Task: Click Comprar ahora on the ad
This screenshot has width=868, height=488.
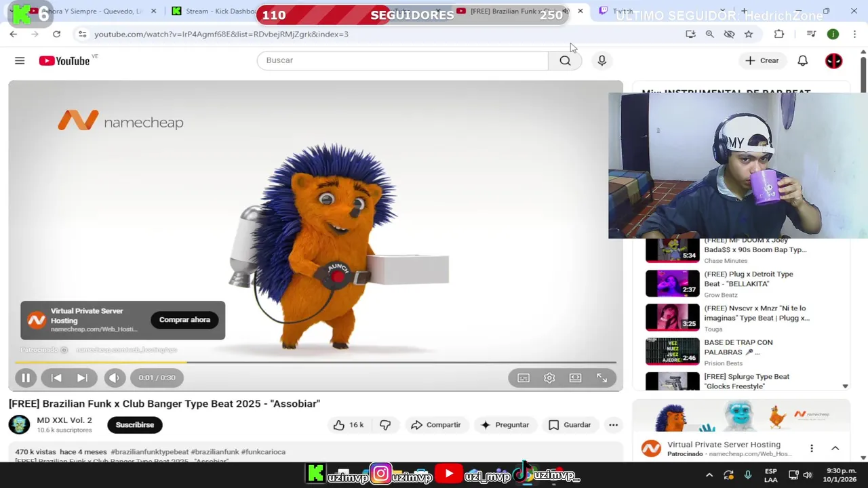Action: point(184,320)
